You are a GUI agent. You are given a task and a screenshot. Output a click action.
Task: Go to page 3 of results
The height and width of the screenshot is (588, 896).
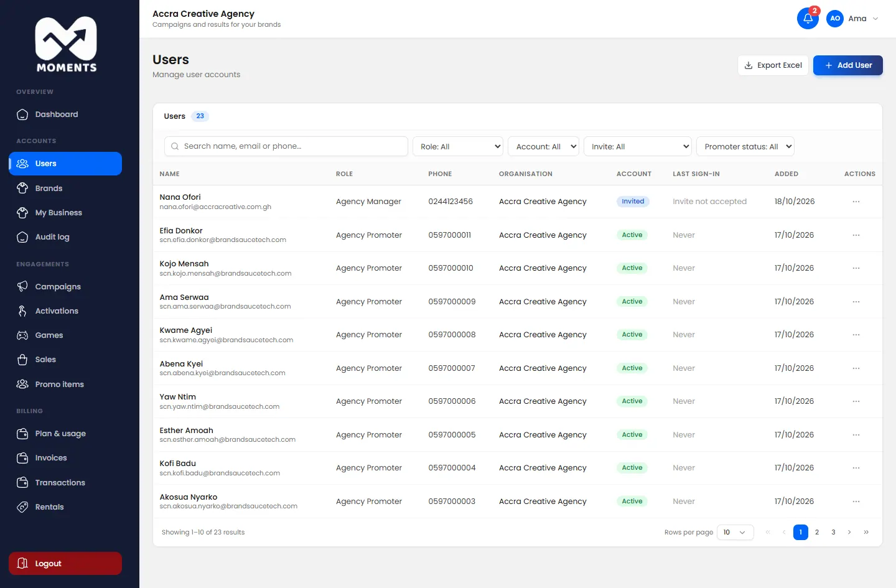833,533
